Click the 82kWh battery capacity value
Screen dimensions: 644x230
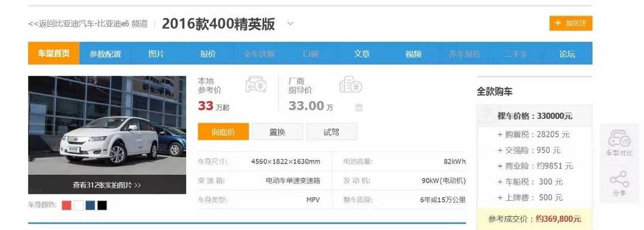[x=454, y=161]
